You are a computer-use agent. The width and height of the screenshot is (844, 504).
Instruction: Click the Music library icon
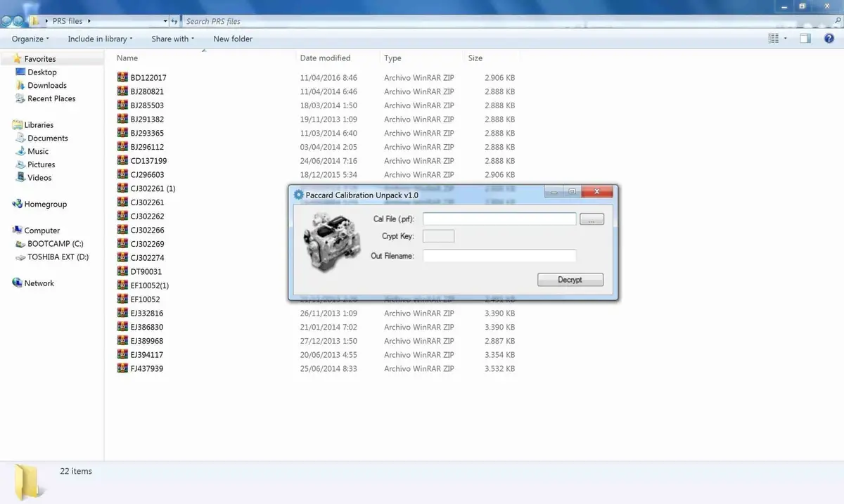(x=20, y=151)
